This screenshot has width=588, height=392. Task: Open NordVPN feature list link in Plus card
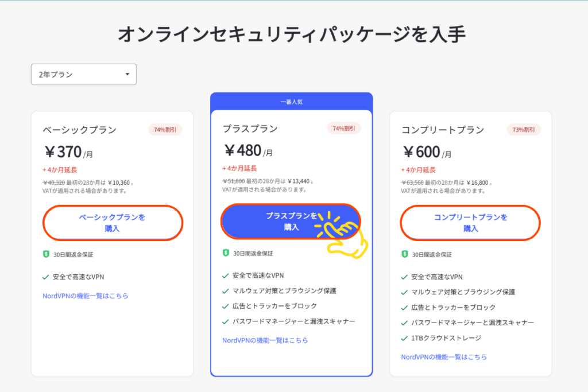click(x=265, y=340)
